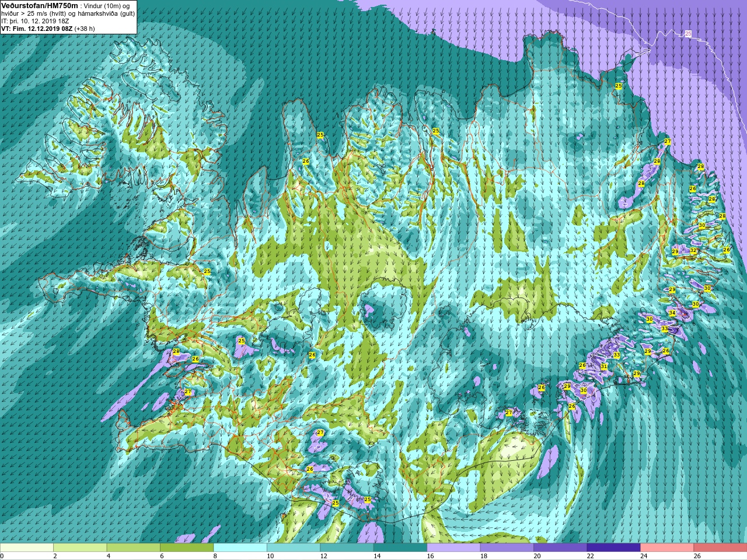747x560 pixels.
Task: Click the '14' tick on the legend scale
Action: click(x=376, y=556)
